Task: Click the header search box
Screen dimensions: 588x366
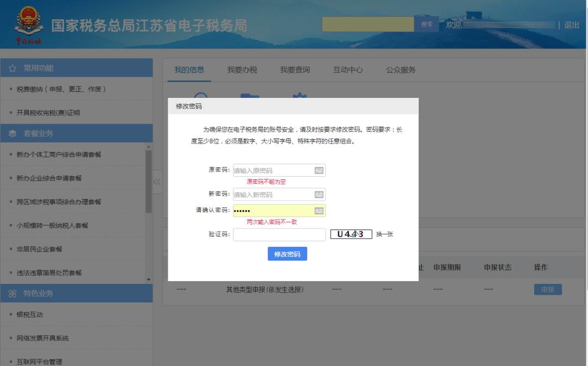Action: [x=368, y=24]
